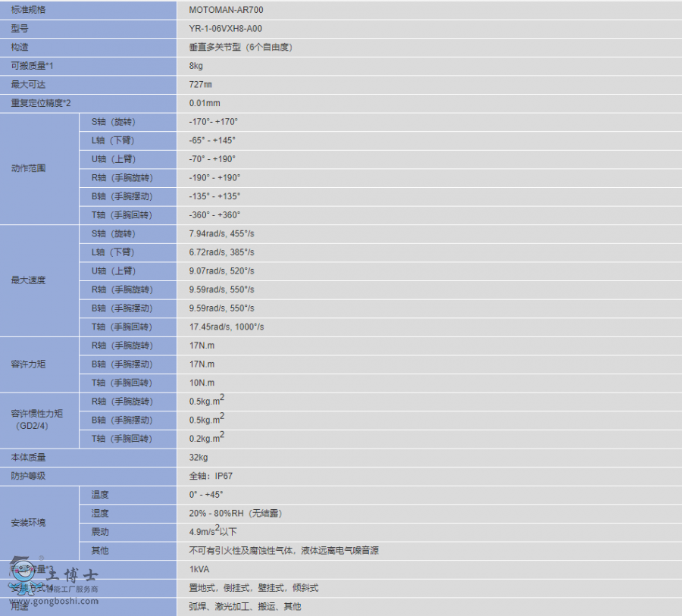The image size is (682, 616).
Task: Click the 容许力矩 group label
Action: [28, 364]
